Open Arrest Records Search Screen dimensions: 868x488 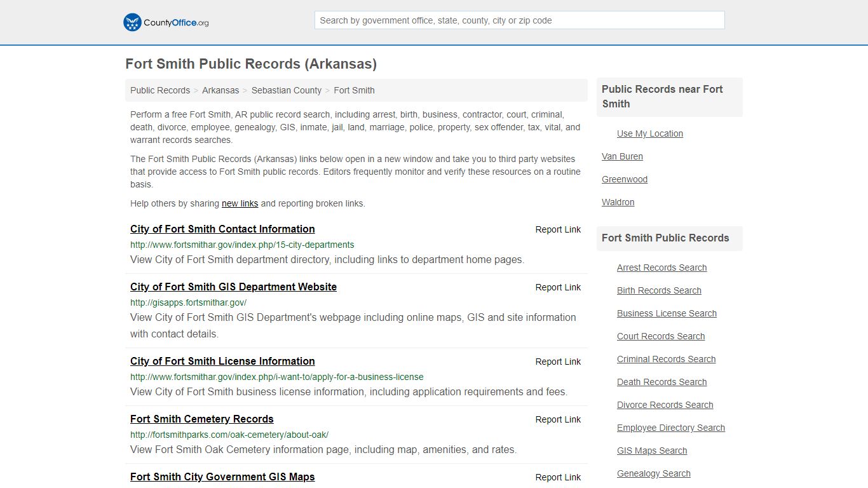pos(661,268)
